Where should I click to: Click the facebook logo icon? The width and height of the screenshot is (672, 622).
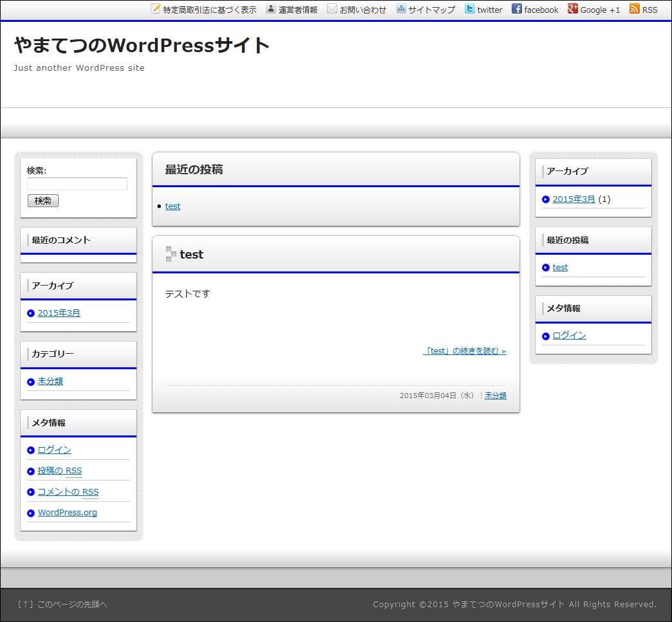coord(517,8)
